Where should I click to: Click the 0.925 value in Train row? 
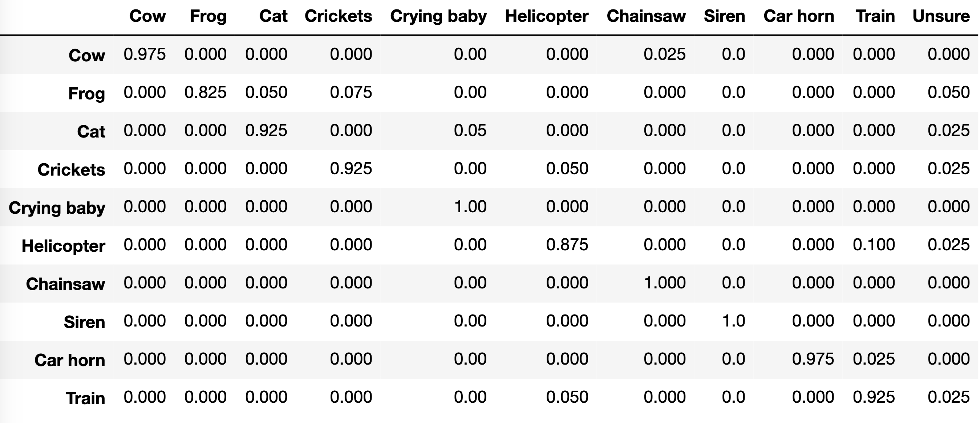[874, 397]
